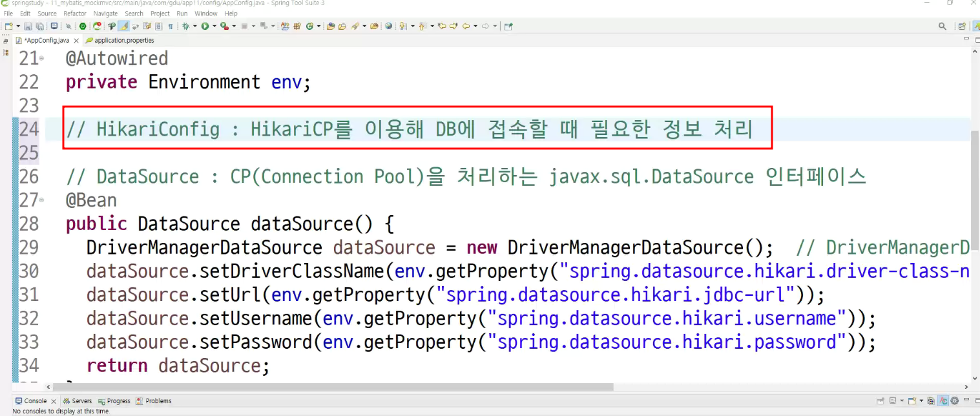Image resolution: width=980 pixels, height=416 pixels.
Task: Click the Open Type icon
Action: click(330, 26)
